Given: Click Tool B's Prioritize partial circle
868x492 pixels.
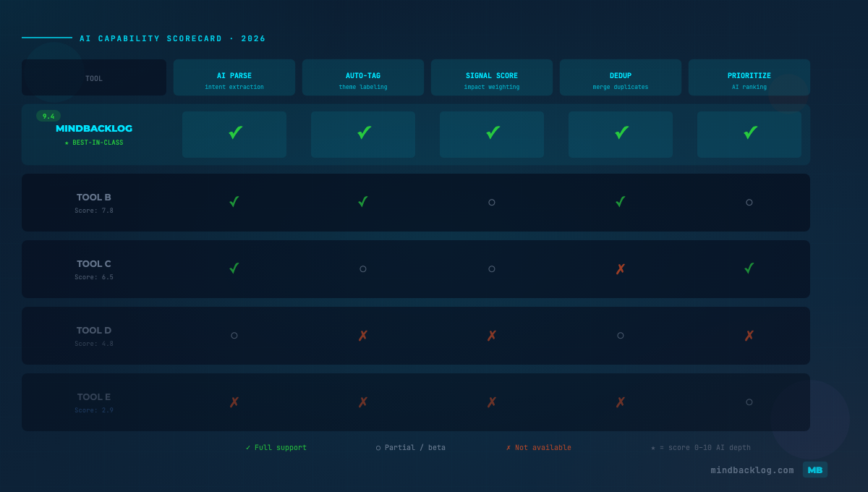Looking at the screenshot, I should pos(749,203).
